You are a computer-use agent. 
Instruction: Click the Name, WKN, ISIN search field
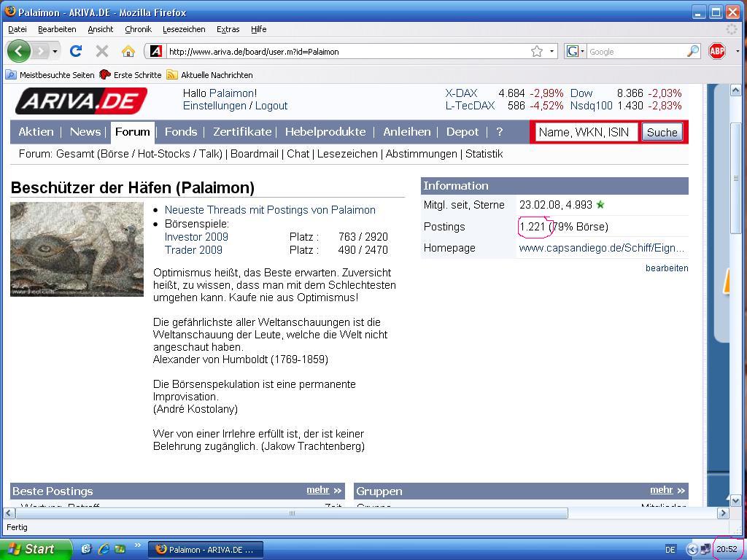[x=586, y=132]
